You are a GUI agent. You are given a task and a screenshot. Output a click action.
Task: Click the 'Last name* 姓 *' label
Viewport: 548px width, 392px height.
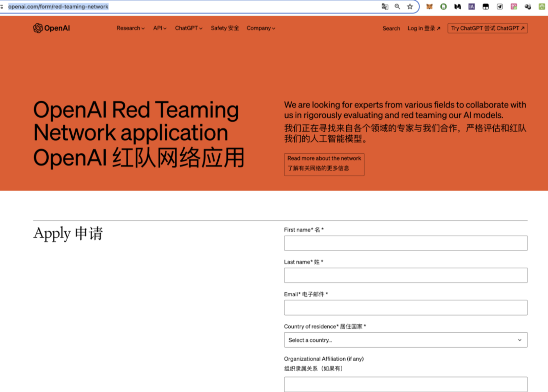point(304,262)
